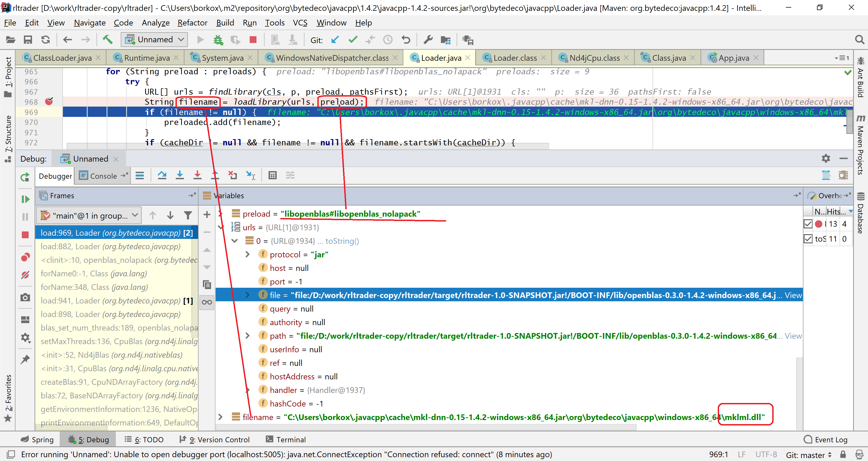Click the toString() link on URL@1934
This screenshot has height=461, width=868.
(342, 241)
